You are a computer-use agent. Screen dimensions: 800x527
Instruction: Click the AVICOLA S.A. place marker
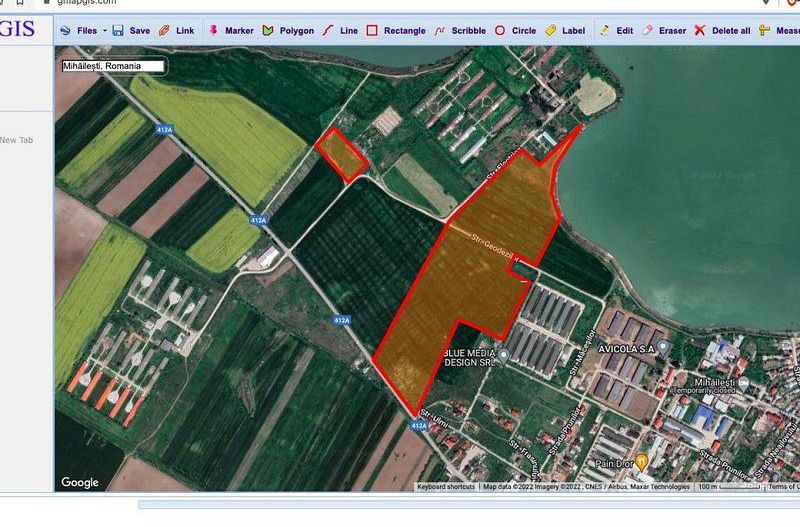tap(662, 347)
